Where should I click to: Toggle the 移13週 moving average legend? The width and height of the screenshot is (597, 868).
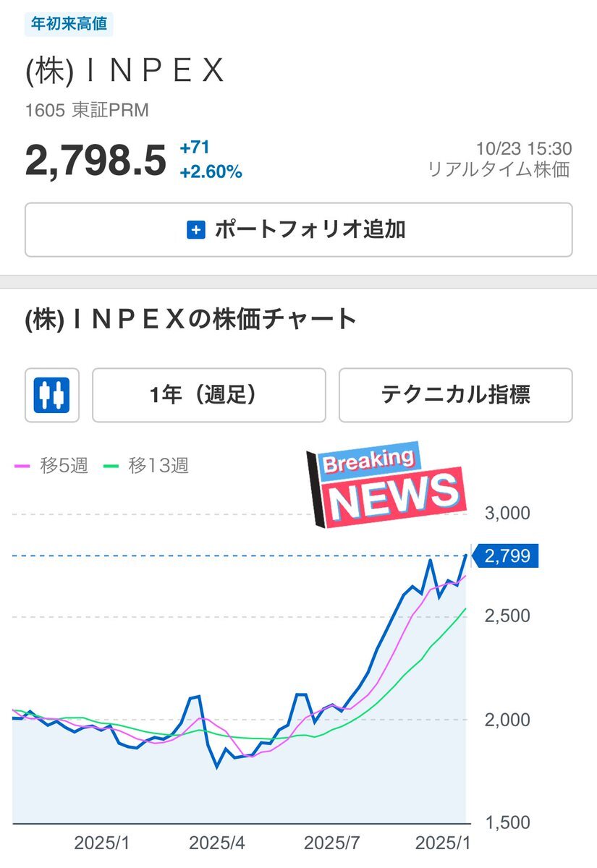pyautogui.click(x=147, y=466)
